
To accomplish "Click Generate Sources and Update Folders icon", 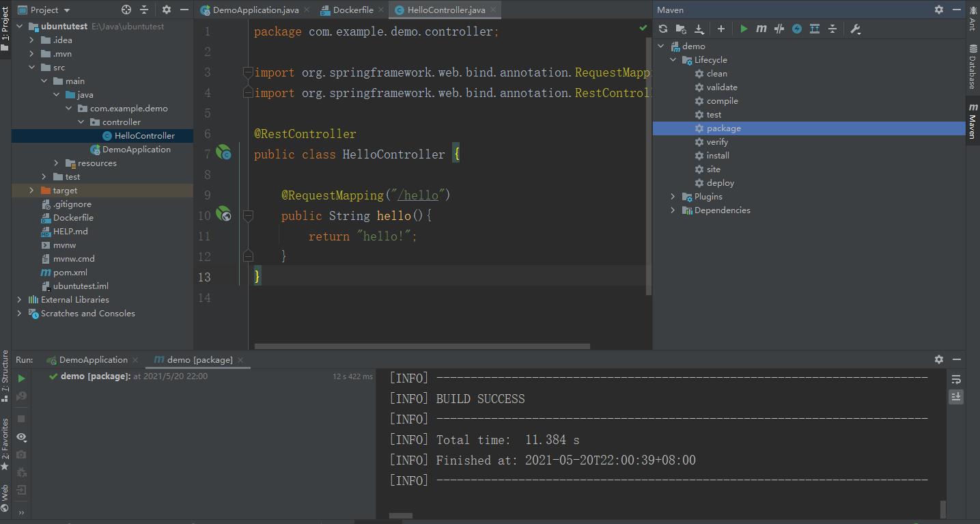I will (681, 29).
